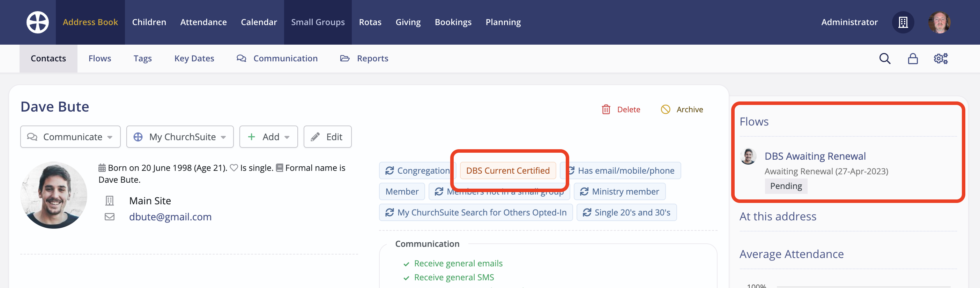
Task: Click the heart icon beside Is single
Action: (233, 168)
